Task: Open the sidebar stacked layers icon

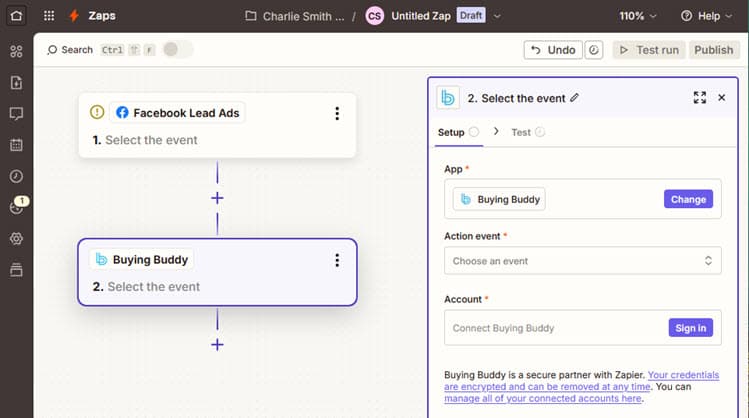Action: [16, 270]
